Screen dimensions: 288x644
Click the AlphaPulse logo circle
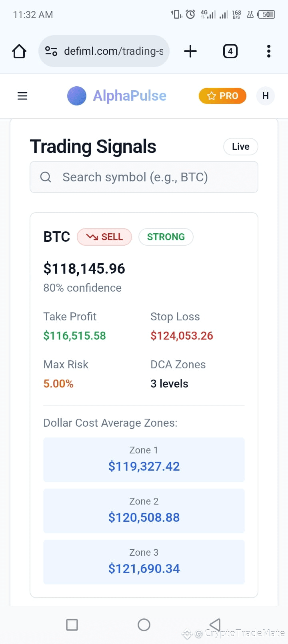[77, 96]
